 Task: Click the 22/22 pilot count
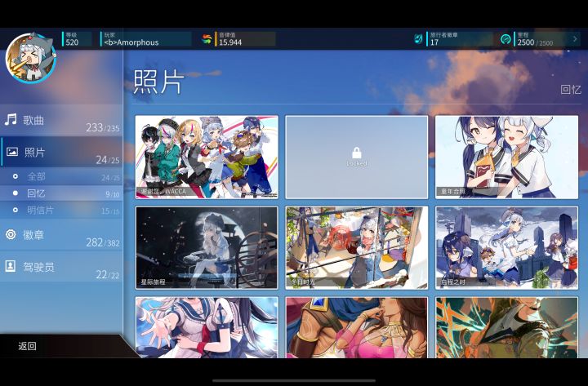(x=107, y=275)
